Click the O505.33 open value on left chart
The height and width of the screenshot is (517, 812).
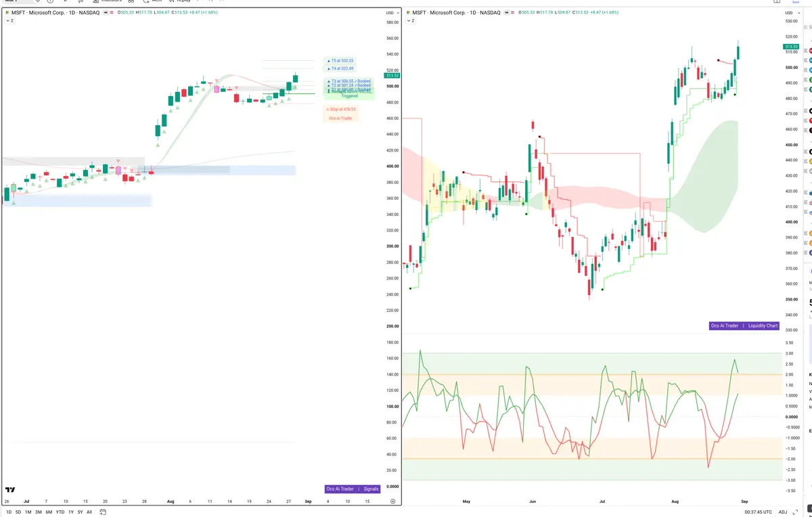126,13
